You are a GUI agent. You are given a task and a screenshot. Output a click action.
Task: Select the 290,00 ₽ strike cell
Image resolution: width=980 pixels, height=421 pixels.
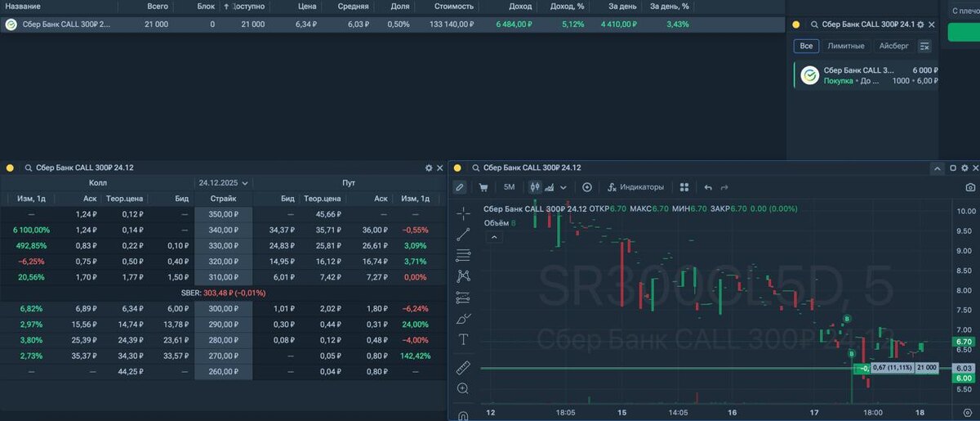pos(224,325)
